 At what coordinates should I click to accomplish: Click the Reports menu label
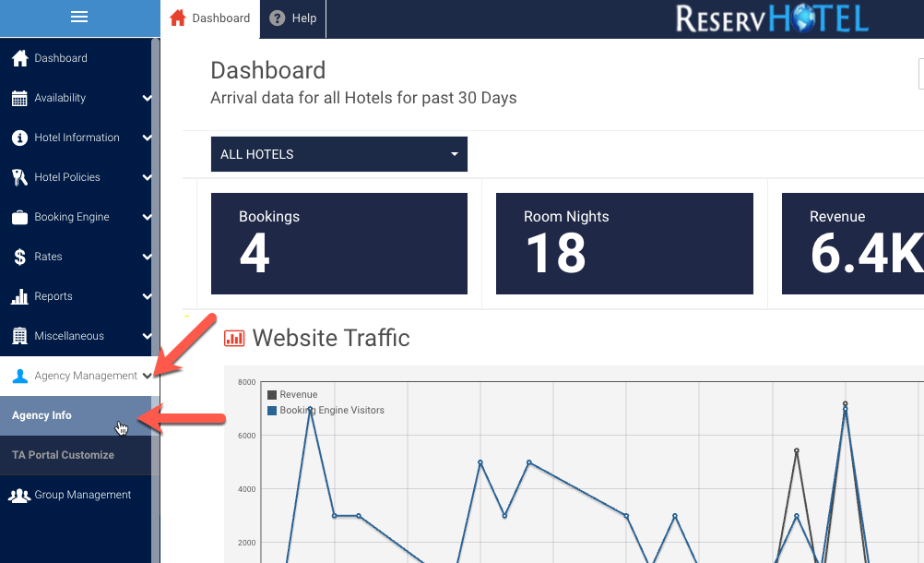(x=53, y=296)
